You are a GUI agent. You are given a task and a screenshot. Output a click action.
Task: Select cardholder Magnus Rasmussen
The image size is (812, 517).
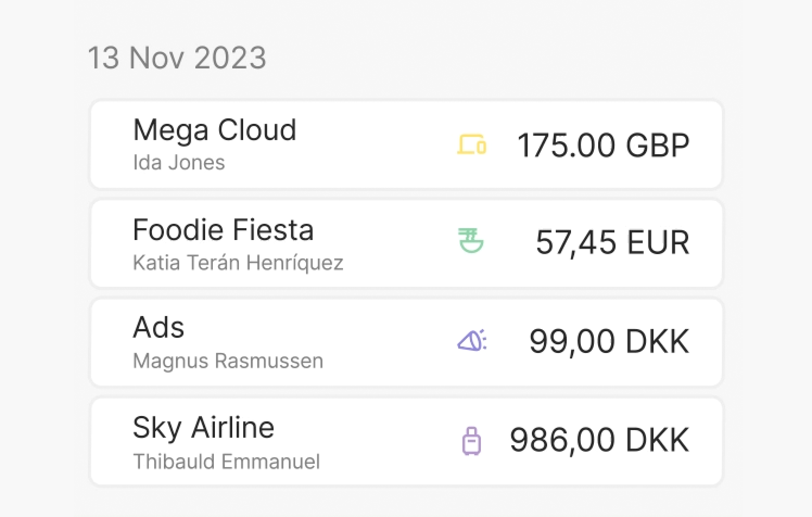228,361
